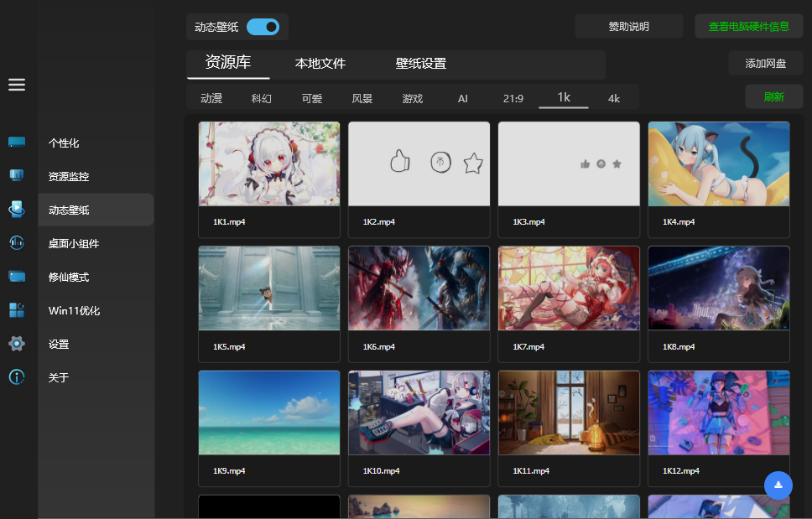The width and height of the screenshot is (812, 519).
Task: Click the 1K2.mp4 file name
Action: click(378, 222)
